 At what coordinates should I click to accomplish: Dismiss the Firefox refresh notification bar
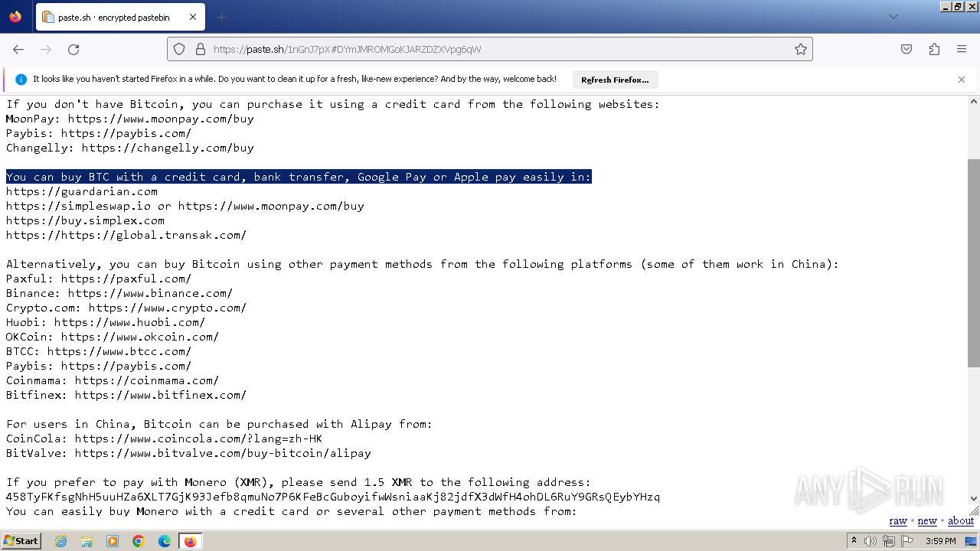click(962, 80)
